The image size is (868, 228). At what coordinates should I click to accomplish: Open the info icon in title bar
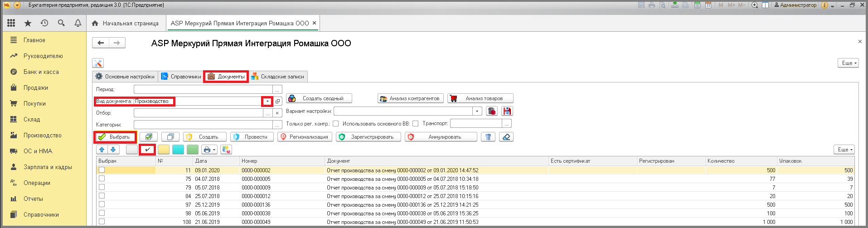(824, 5)
